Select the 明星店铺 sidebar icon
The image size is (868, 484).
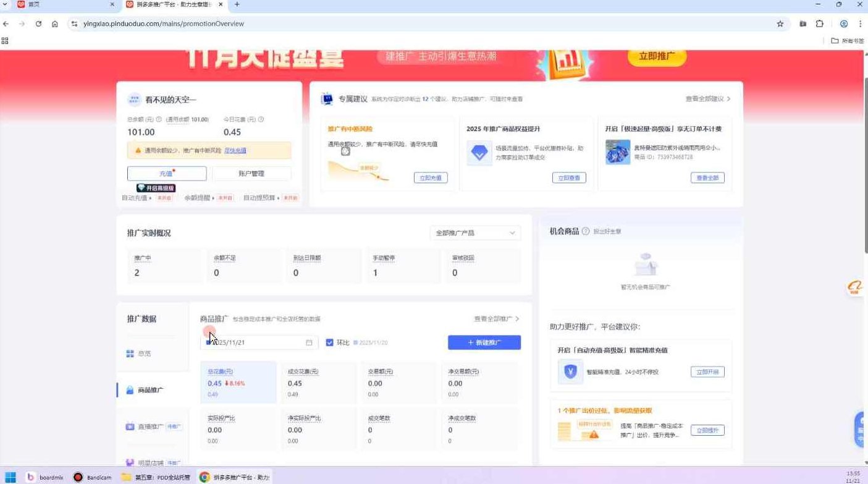click(x=130, y=462)
